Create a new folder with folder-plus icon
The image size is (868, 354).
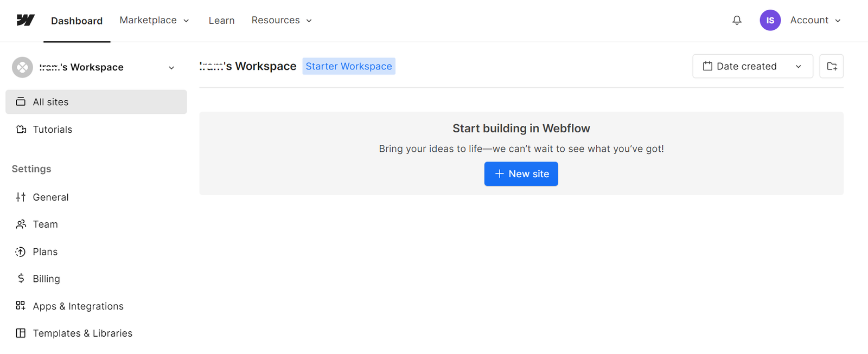pyautogui.click(x=831, y=66)
